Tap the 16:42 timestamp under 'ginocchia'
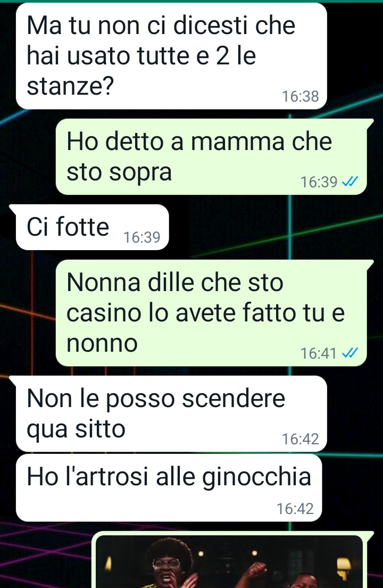Image resolution: width=383 pixels, height=588 pixels. click(x=295, y=509)
